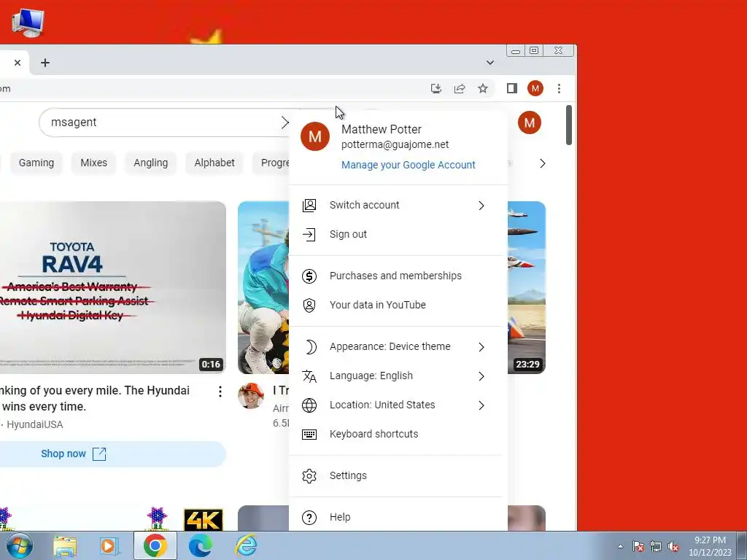
Task: Open Internet Explorer from taskbar
Action: (246, 545)
